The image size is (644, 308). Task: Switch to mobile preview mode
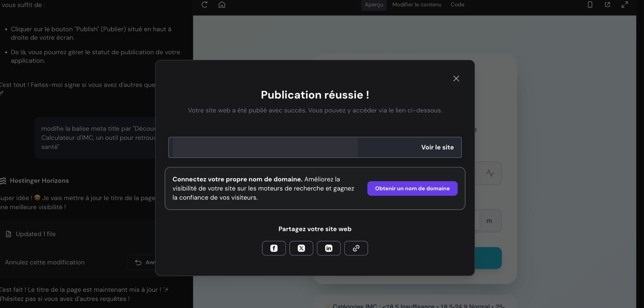tap(590, 5)
